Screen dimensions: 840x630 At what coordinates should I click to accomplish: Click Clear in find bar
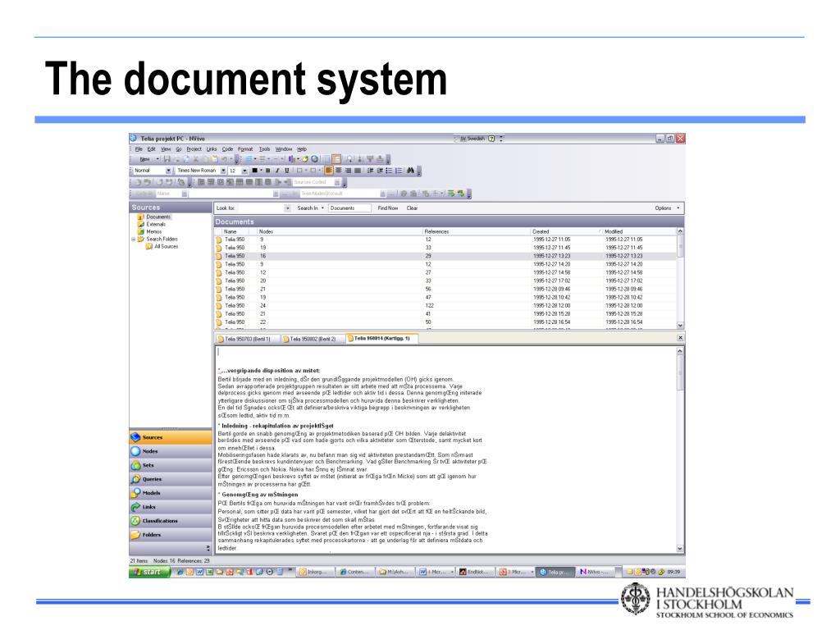tap(412, 208)
